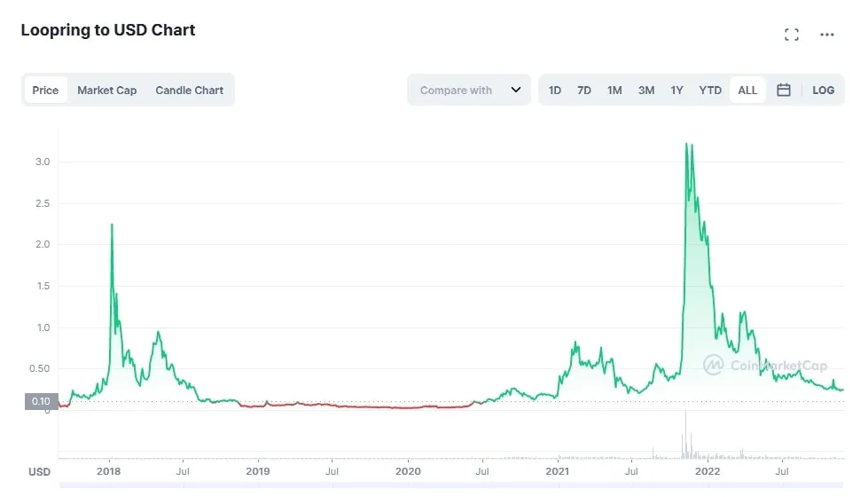The image size is (868, 497).
Task: Expand the Compare with dropdown
Action: [x=469, y=90]
